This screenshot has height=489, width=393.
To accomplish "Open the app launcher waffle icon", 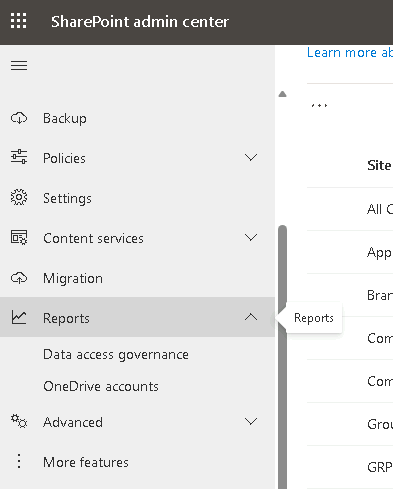I will [18, 21].
